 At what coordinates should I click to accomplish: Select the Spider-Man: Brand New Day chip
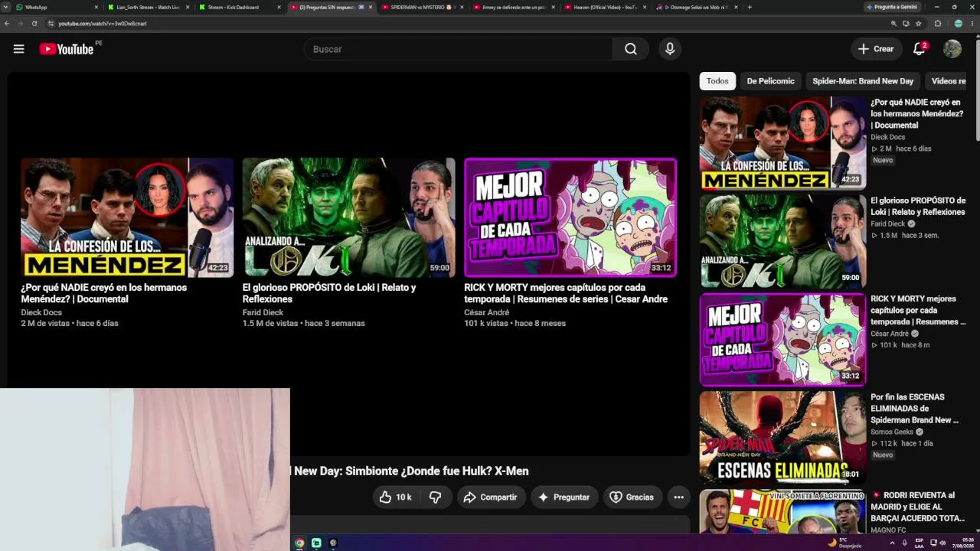point(863,81)
